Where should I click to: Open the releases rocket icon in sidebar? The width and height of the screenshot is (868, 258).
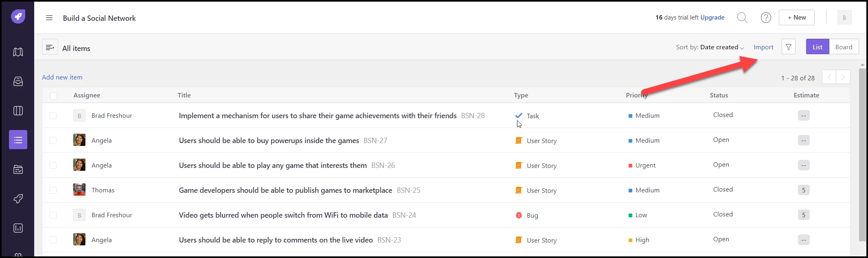(x=18, y=199)
